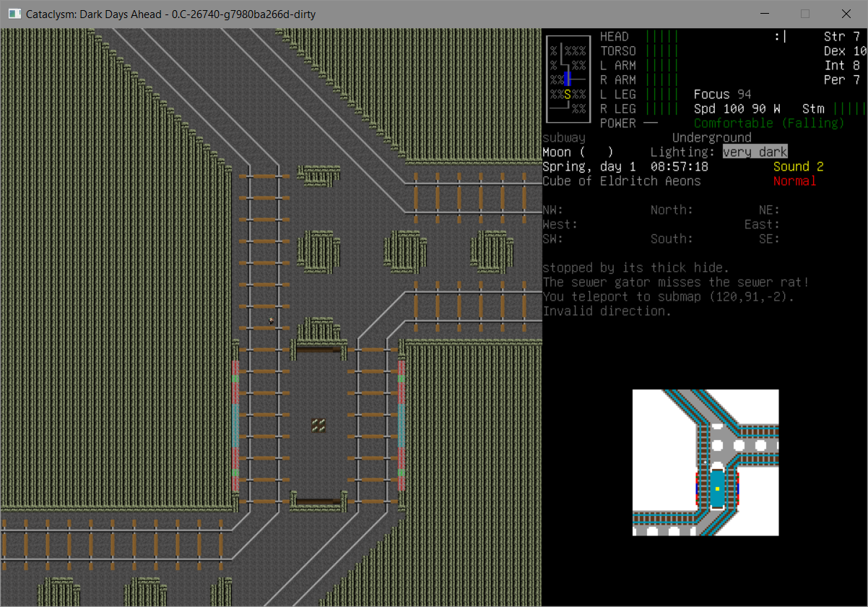Screen dimensions: 868x607
Task: Select the 'Str 7' stat
Action: point(841,36)
